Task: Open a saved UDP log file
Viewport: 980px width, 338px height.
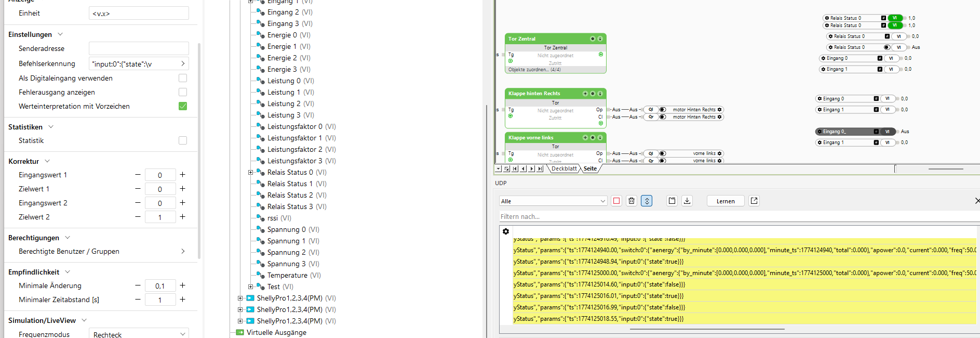Action: coord(672,201)
